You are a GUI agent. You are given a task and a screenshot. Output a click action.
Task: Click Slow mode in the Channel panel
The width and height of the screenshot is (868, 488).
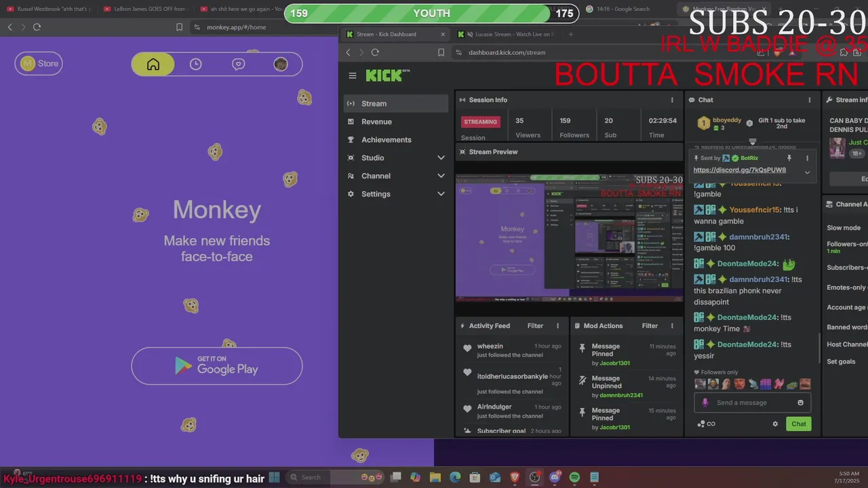tap(844, 228)
